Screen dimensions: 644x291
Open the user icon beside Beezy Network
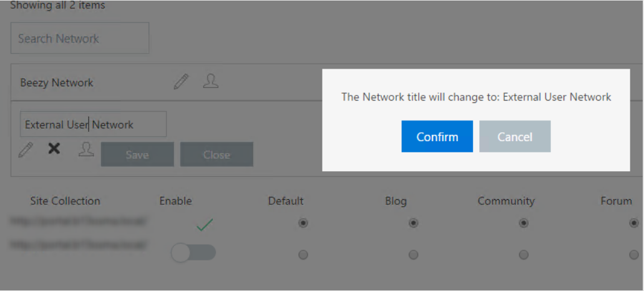211,81
